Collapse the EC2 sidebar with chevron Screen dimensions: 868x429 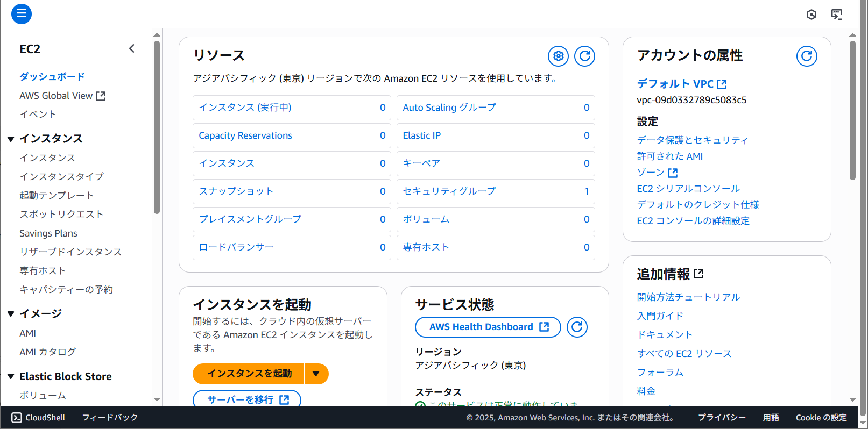(x=132, y=49)
